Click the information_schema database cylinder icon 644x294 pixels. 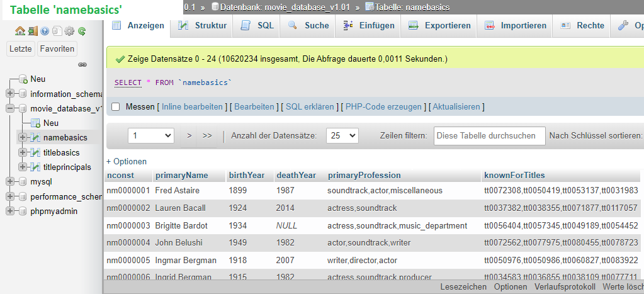[x=23, y=94]
